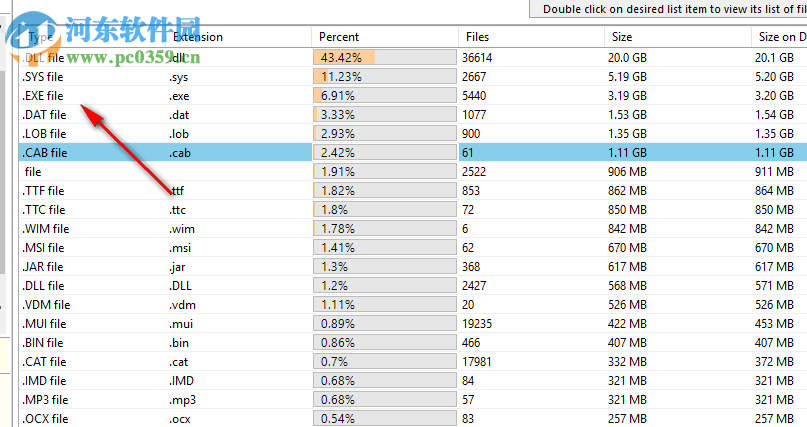Image resolution: width=807 pixels, height=427 pixels.
Task: Click the 453 MB size on disk cell
Action: [775, 324]
